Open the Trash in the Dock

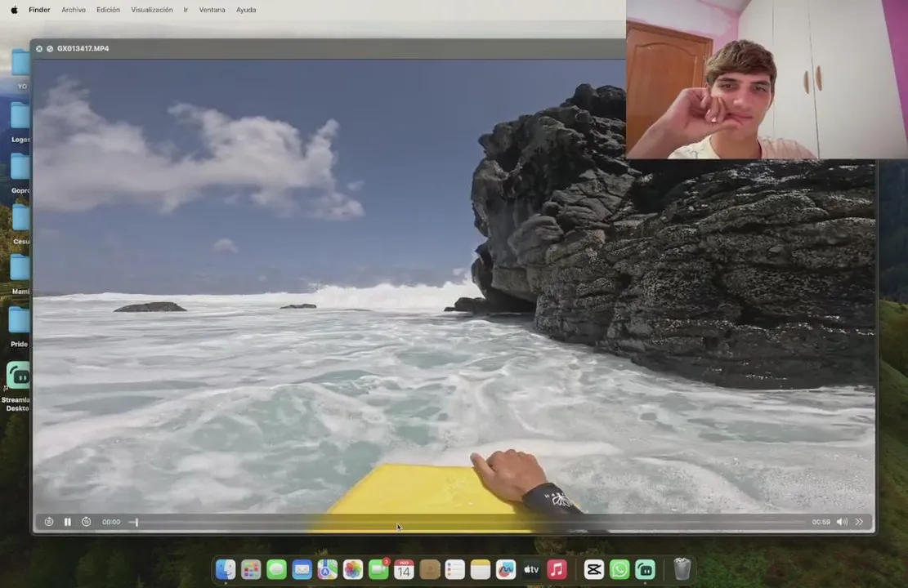tap(682, 569)
